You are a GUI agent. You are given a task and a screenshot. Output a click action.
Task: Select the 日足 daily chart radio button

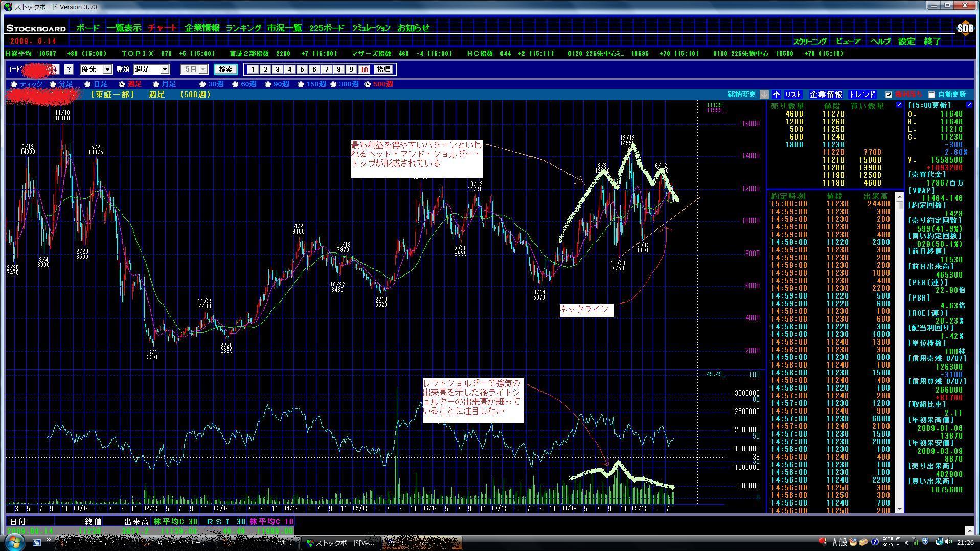88,84
